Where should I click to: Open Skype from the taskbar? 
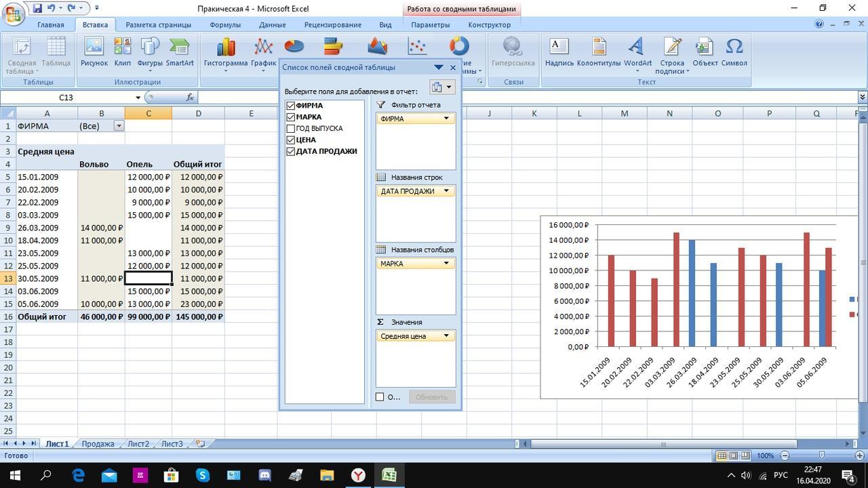point(202,475)
